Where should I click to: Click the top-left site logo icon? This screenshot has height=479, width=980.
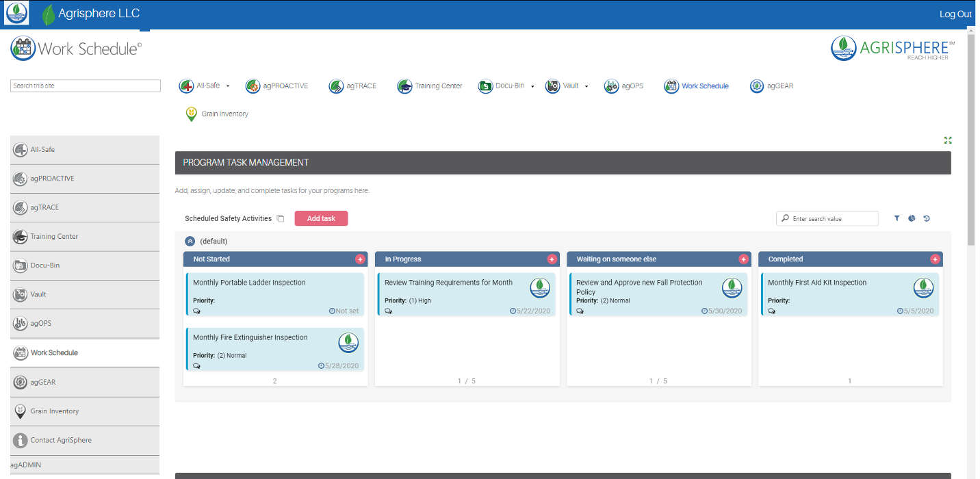(x=16, y=13)
